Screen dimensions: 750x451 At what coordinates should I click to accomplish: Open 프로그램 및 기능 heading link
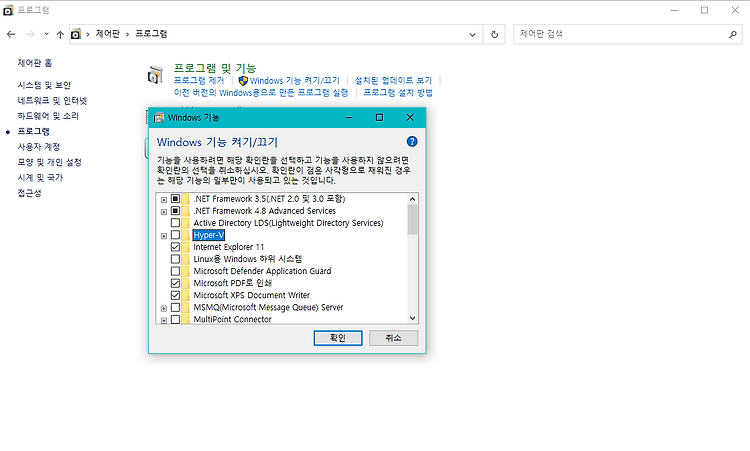point(215,68)
